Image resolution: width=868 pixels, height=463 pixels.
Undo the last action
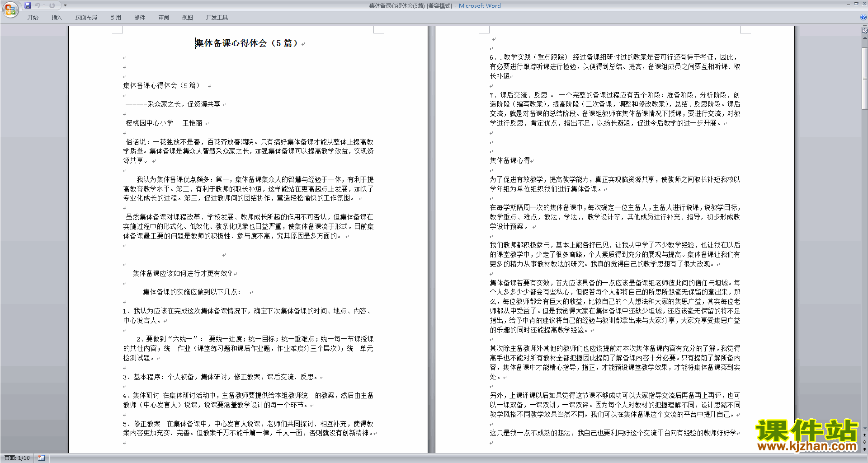(x=38, y=5)
